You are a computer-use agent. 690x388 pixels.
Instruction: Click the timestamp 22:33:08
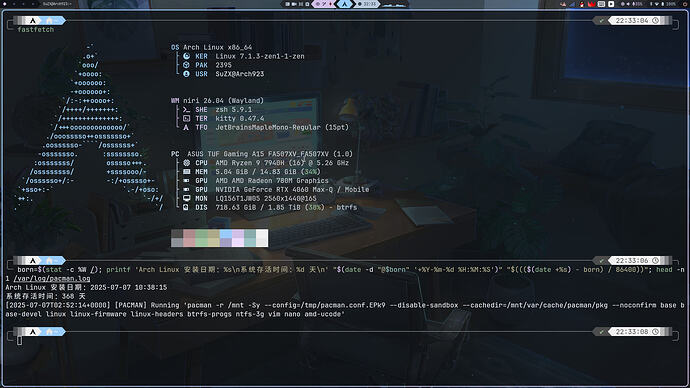click(x=631, y=332)
